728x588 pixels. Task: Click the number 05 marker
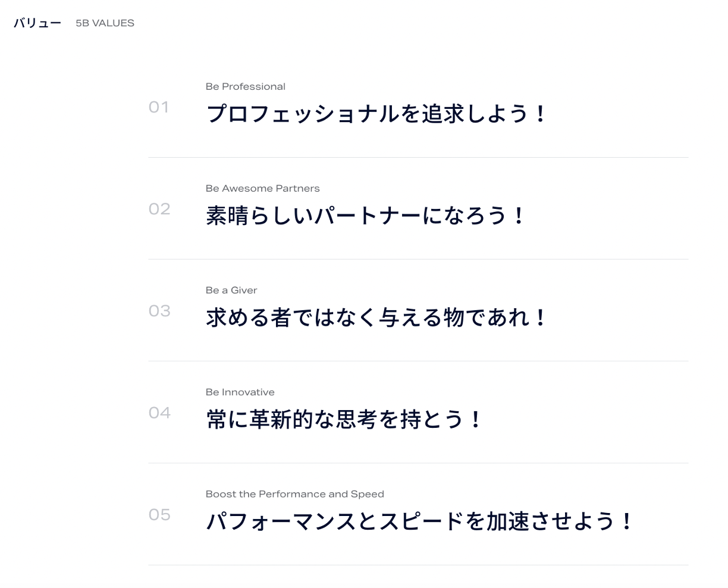coord(159,514)
